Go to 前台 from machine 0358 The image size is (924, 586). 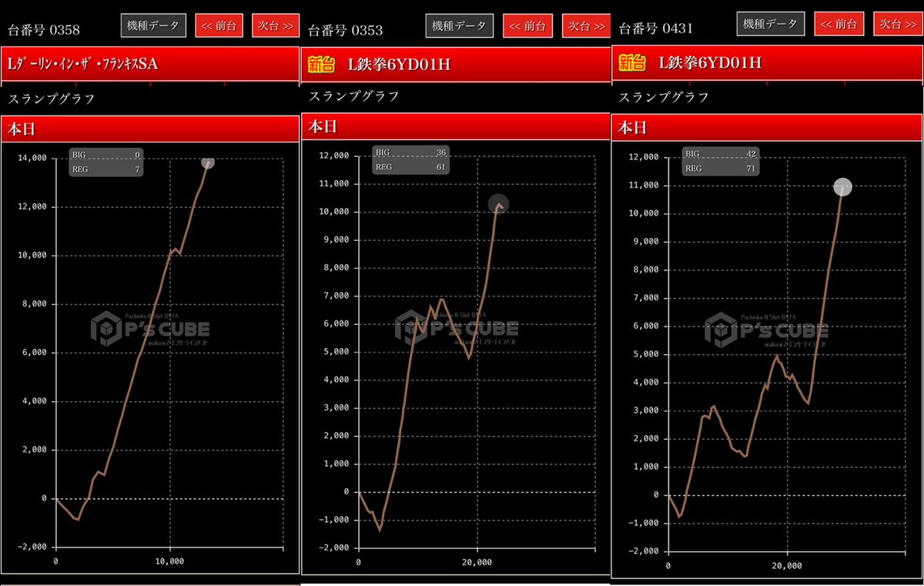coord(219,25)
